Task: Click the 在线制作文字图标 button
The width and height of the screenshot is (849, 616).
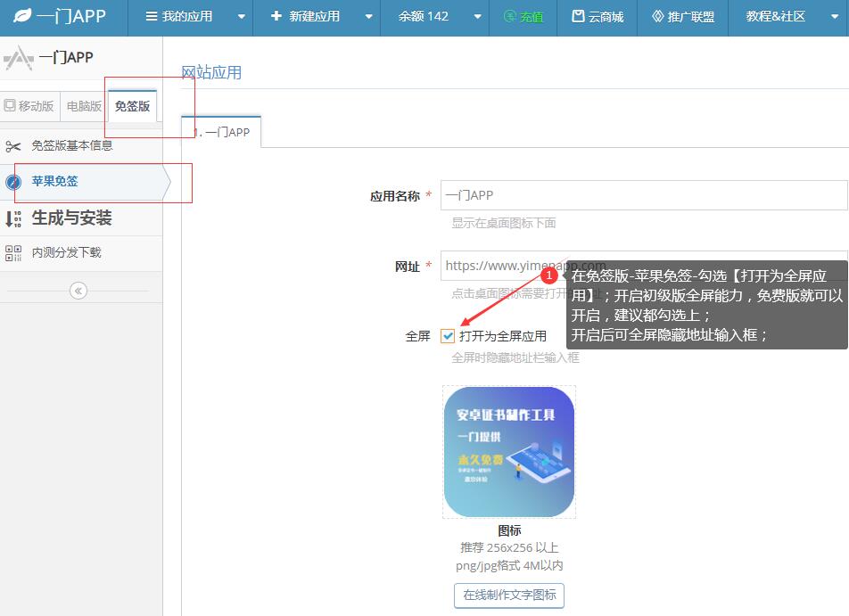Action: pyautogui.click(x=509, y=595)
